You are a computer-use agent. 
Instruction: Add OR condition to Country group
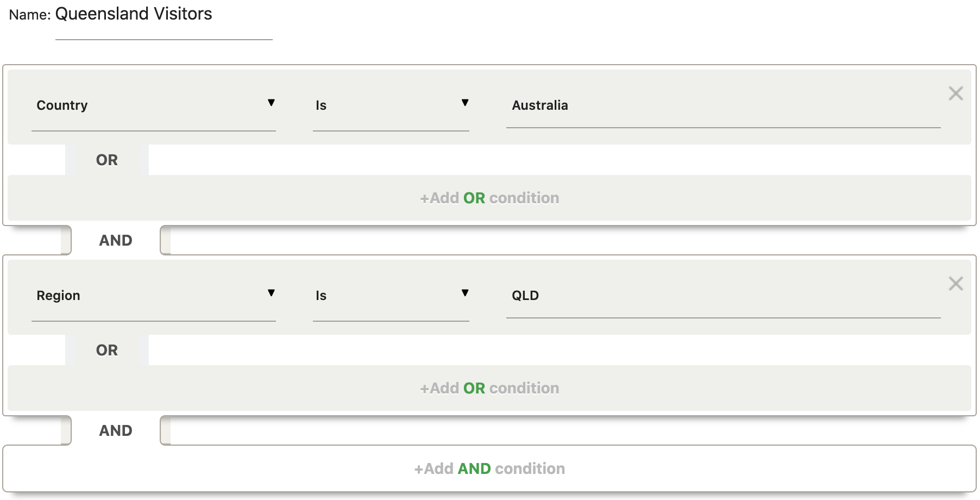[489, 198]
